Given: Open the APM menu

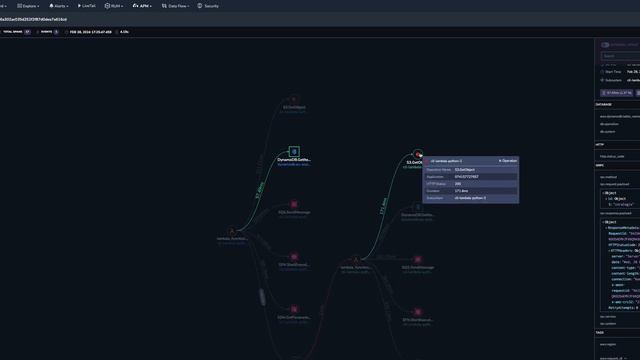Looking at the screenshot, I should click(x=142, y=6).
